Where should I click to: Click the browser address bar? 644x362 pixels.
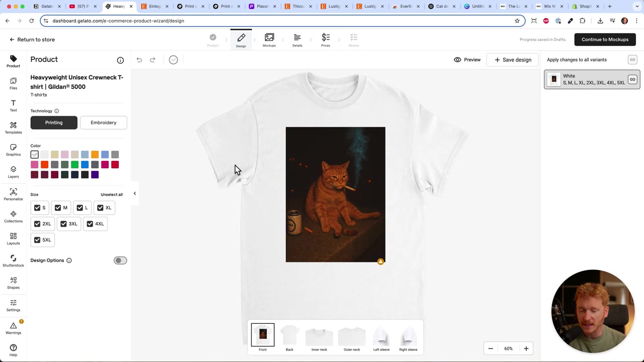[x=282, y=21]
